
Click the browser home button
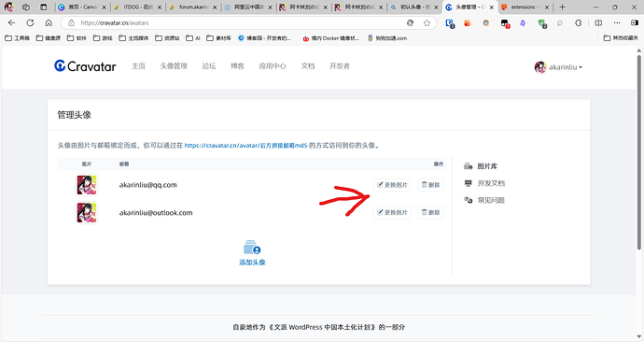[49, 23]
